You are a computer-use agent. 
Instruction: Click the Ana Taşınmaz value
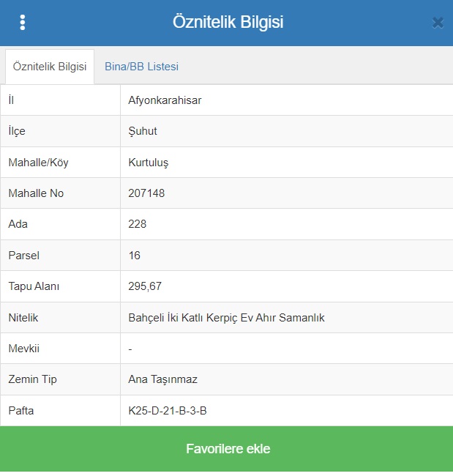pyautogui.click(x=162, y=379)
